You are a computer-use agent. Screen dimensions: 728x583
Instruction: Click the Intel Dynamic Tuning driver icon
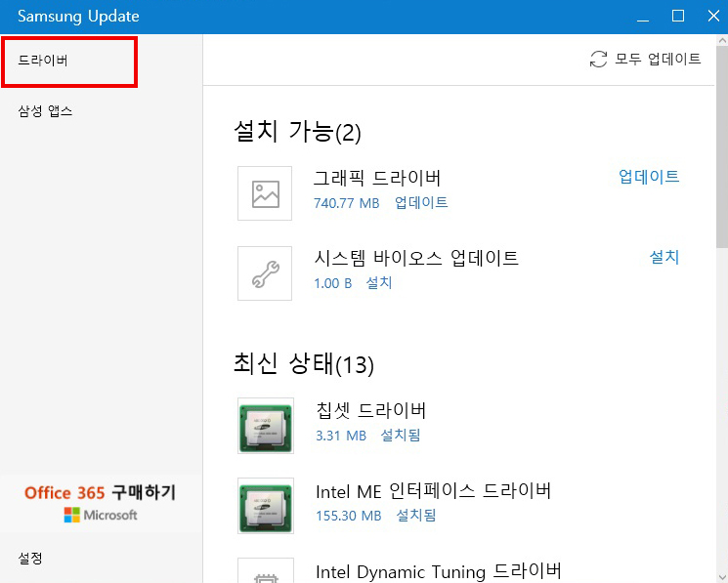point(266,571)
